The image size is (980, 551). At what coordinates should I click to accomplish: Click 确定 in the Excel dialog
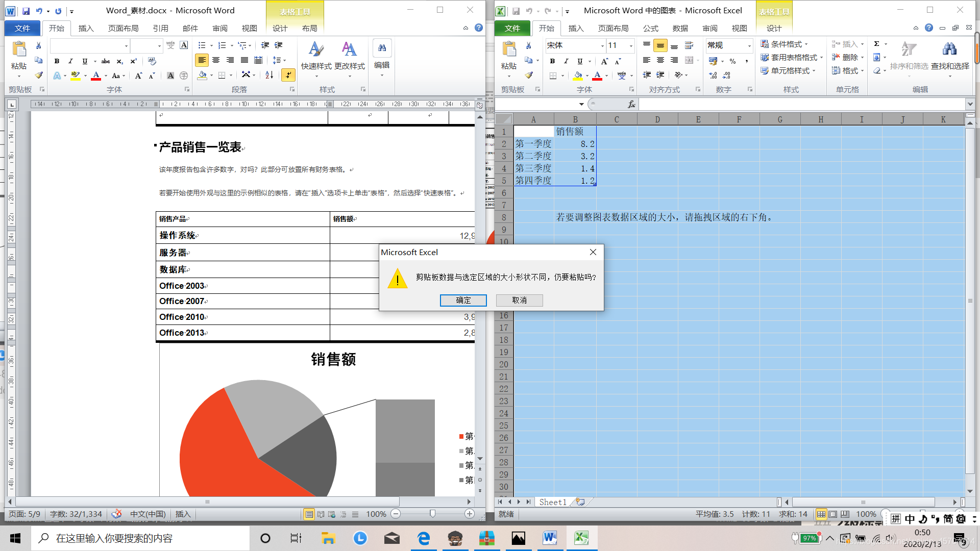(x=463, y=300)
